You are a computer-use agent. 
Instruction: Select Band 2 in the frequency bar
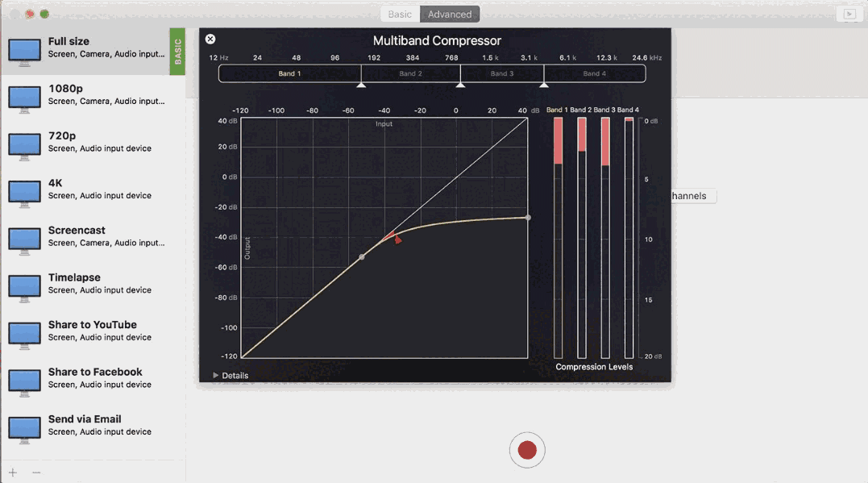pyautogui.click(x=411, y=73)
